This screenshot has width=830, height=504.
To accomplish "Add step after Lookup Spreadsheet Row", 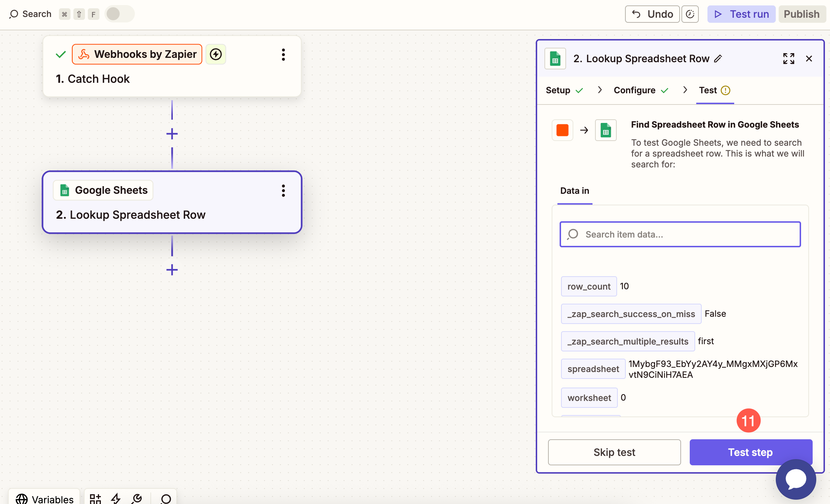I will pyautogui.click(x=172, y=270).
